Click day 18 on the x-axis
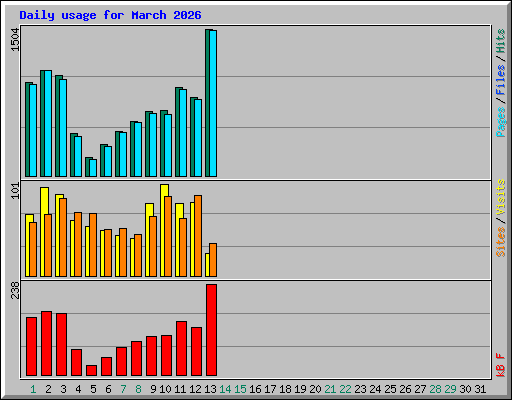The width and height of the screenshot is (512, 400). [285, 389]
